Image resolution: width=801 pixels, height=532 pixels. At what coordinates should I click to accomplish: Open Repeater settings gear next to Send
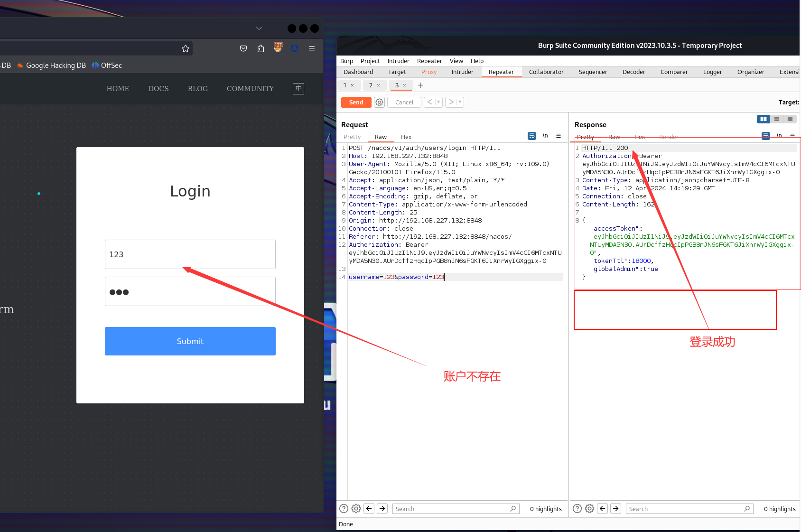379,102
